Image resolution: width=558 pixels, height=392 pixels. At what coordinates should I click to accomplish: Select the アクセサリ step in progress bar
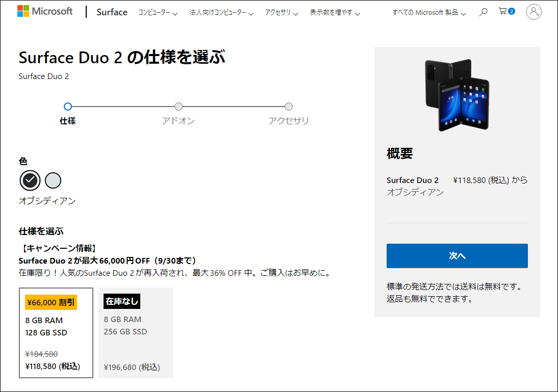coord(289,113)
